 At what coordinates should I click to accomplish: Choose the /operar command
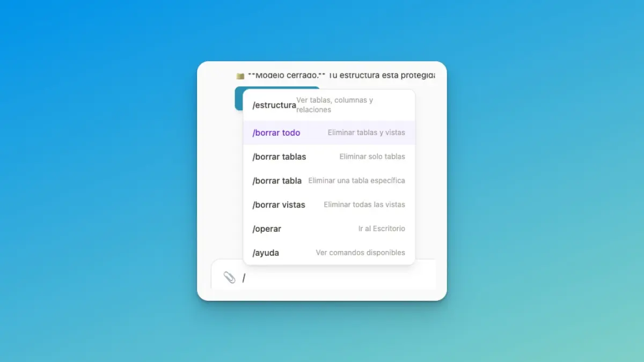point(329,228)
